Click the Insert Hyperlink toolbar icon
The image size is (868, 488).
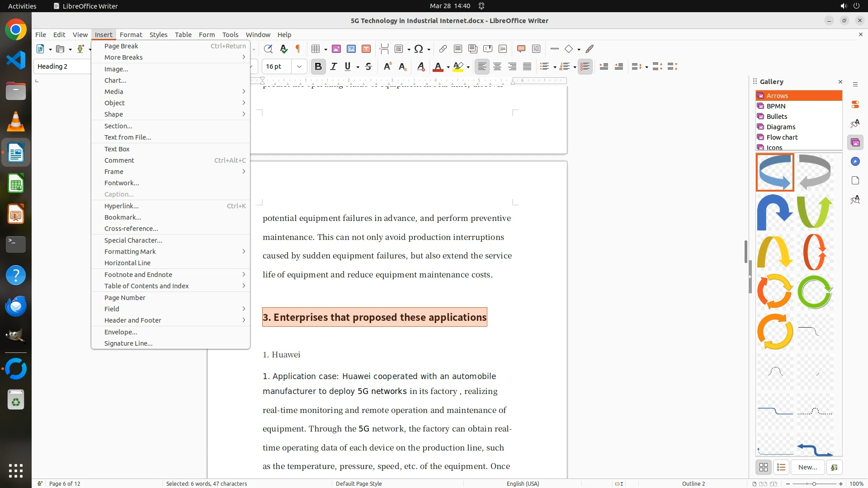point(443,49)
